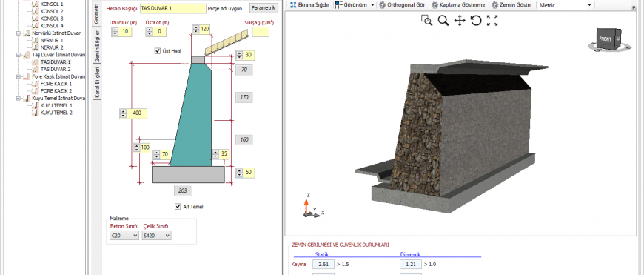The height and width of the screenshot is (275, 644).
Task: Collapse the Kuyu Temel İstinat Duvarı node
Action: click(x=19, y=99)
